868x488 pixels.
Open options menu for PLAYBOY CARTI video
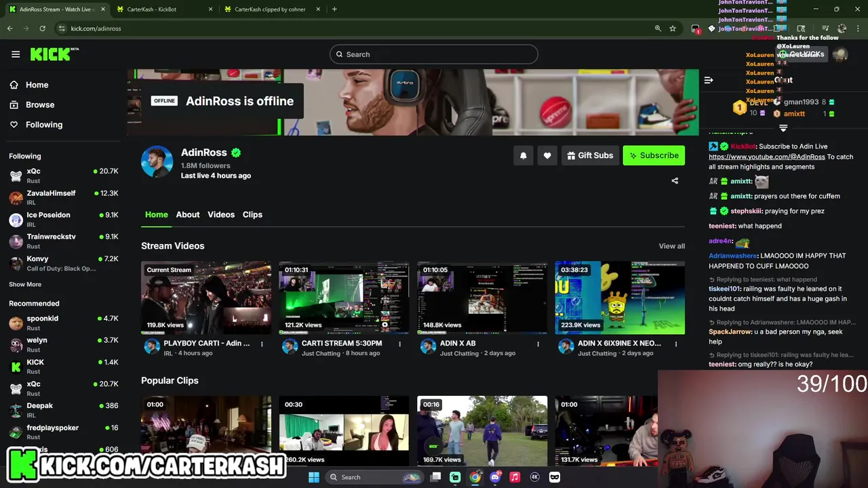point(262,344)
